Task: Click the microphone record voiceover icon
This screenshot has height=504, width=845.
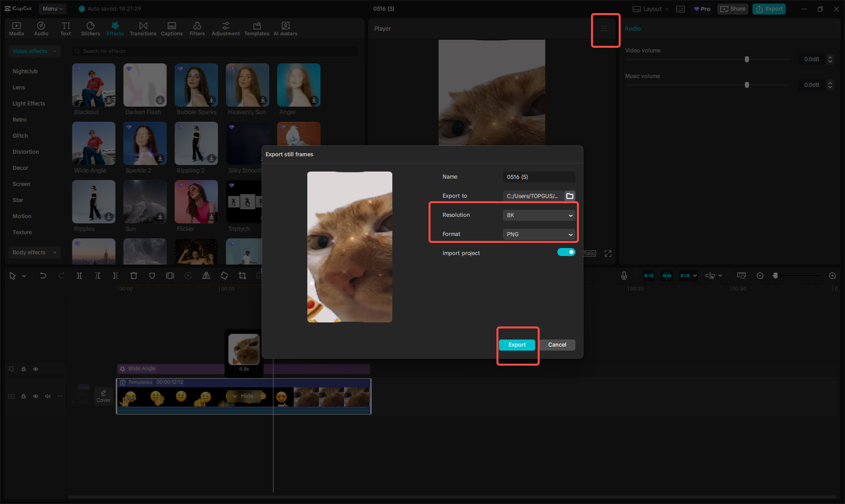Action: coord(624,276)
